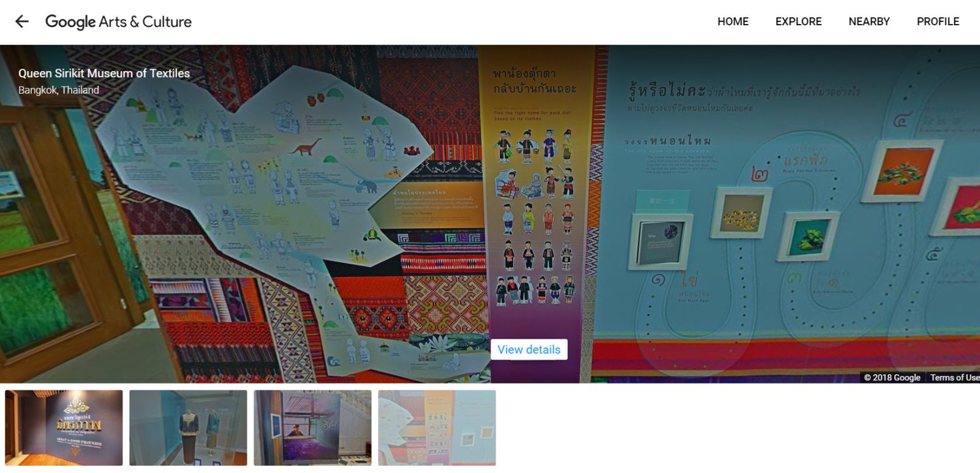The image size is (980, 473).
Task: Select the 'Great and Good Friends' sign thumbnail
Action: pyautogui.click(x=64, y=428)
